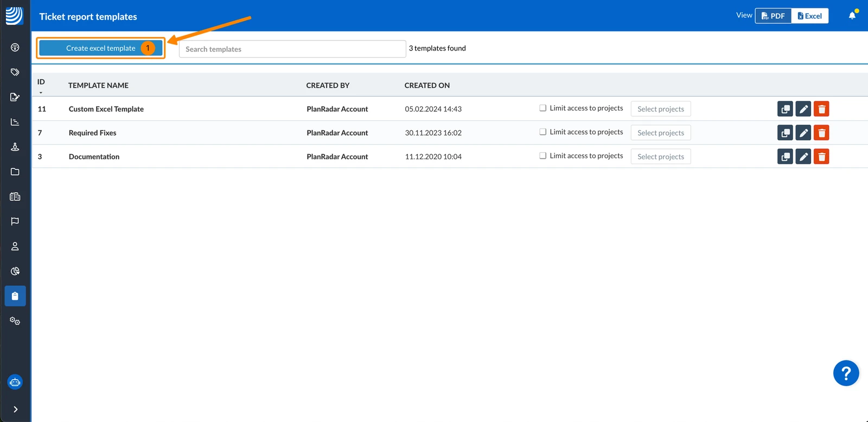Open the schedule chart icon in sidebar

tap(15, 122)
